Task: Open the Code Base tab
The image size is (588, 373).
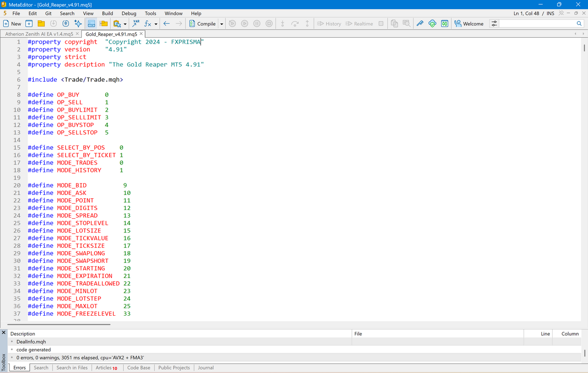Action: pyautogui.click(x=139, y=368)
